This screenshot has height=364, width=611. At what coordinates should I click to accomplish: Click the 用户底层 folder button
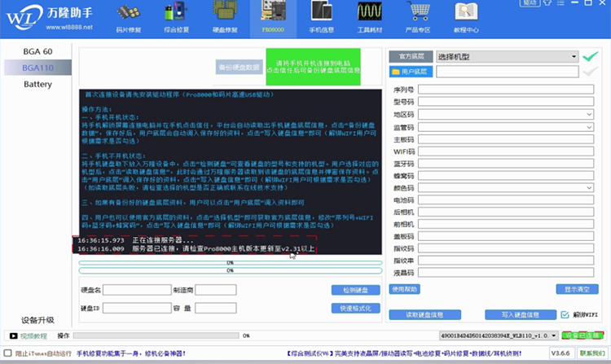[x=411, y=72]
